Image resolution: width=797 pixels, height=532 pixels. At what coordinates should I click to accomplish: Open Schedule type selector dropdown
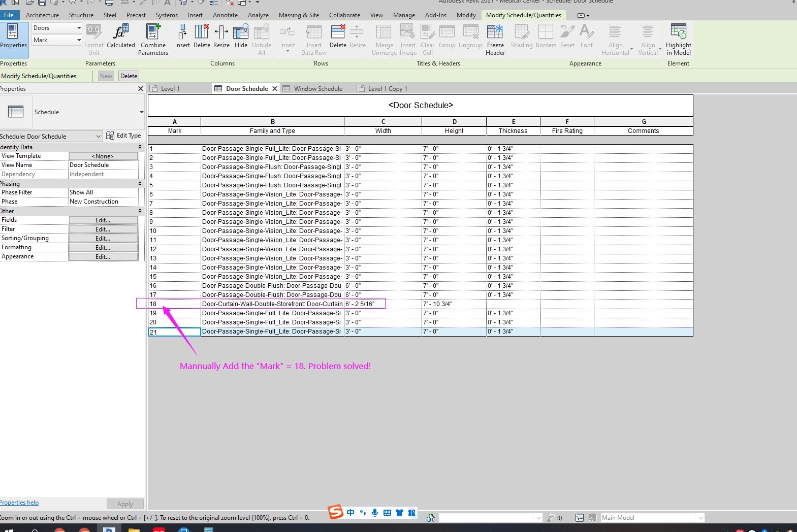pos(142,112)
